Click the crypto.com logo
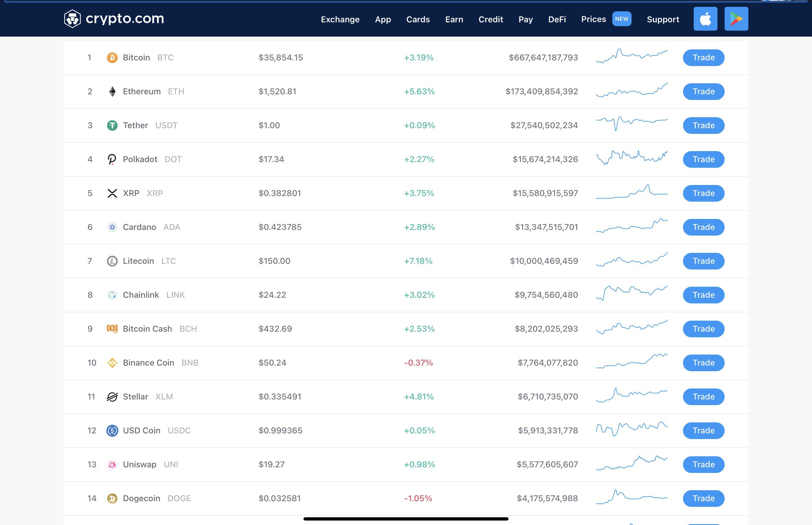The height and width of the screenshot is (525, 812). click(114, 18)
